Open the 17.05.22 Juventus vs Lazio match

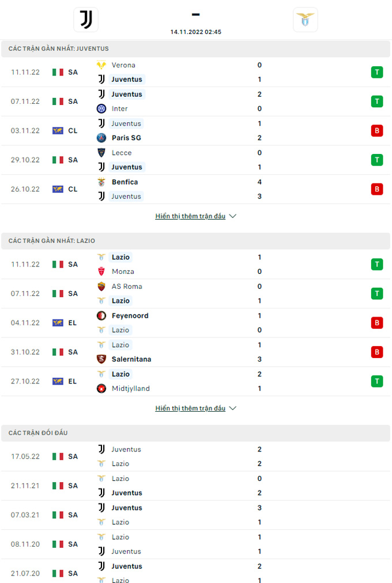click(x=196, y=456)
